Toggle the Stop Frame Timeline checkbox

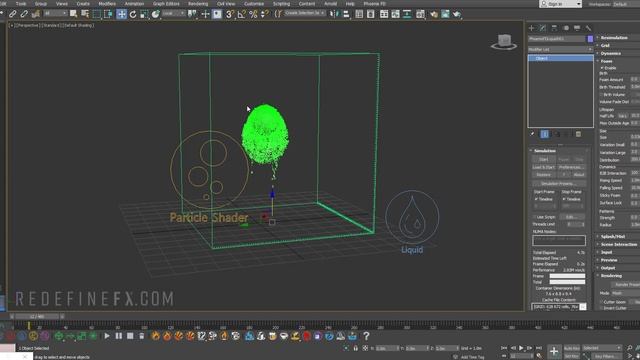click(x=564, y=199)
